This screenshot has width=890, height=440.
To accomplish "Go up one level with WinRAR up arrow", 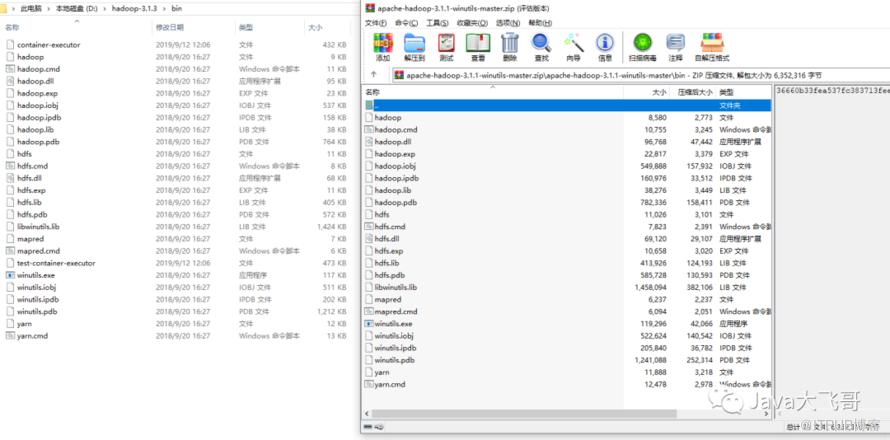I will 374,75.
